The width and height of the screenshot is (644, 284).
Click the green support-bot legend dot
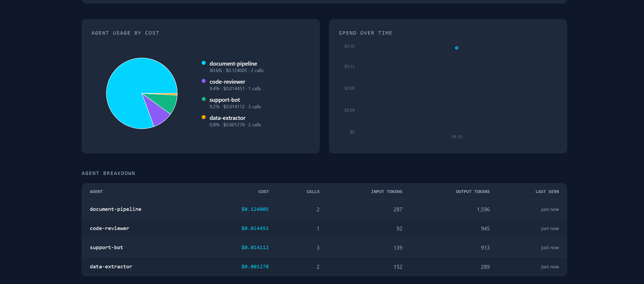[x=204, y=99]
